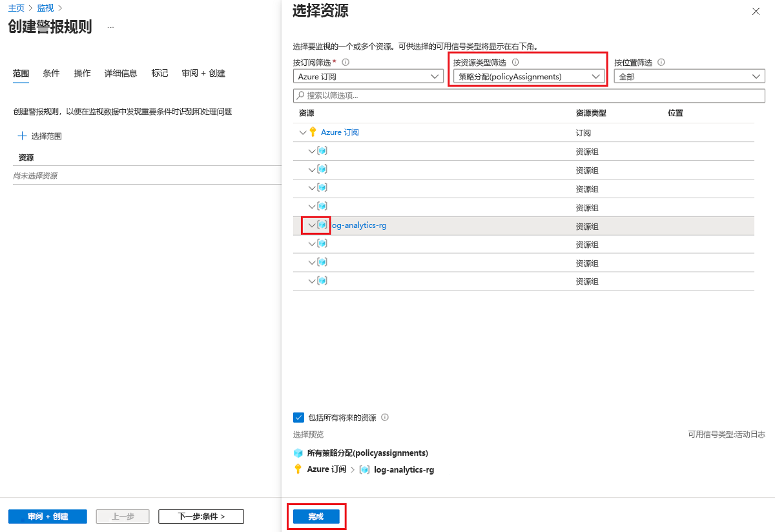Screen dimensions: 775x532
Task: Click log-analytics-rg in the selection preview
Action: click(404, 469)
